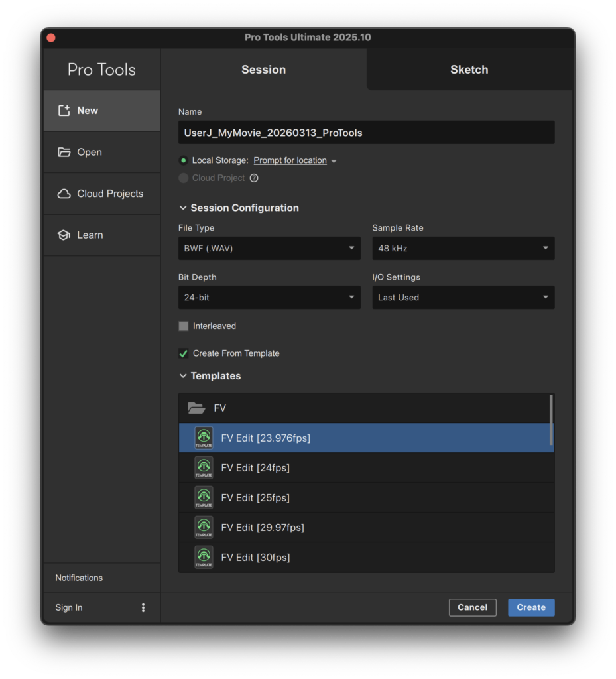
Task: Click the Cloud Project help question icon
Action: pos(254,178)
